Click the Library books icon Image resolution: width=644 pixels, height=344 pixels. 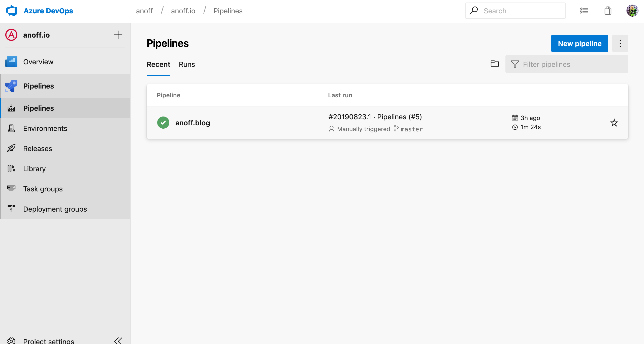pyautogui.click(x=11, y=168)
